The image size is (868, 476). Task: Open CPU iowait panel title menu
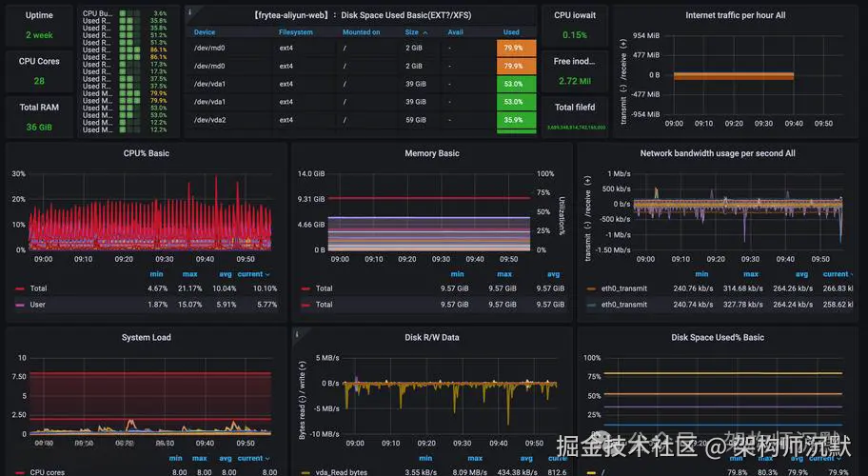pos(575,15)
